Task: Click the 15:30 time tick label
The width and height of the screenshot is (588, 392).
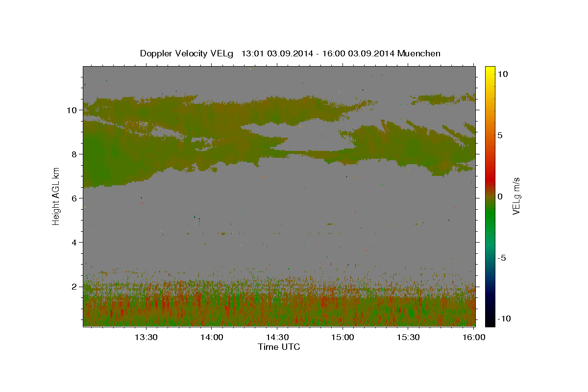Action: [x=408, y=337]
